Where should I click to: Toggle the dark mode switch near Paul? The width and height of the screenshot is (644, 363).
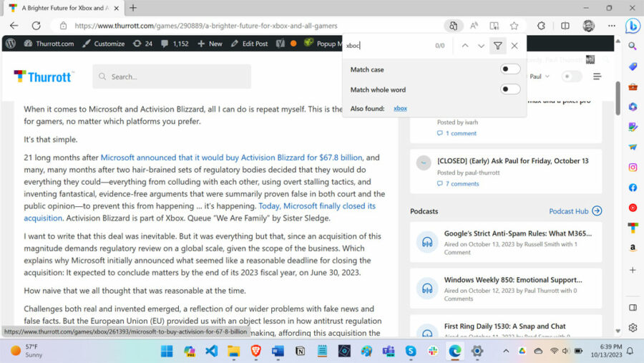pos(571,77)
